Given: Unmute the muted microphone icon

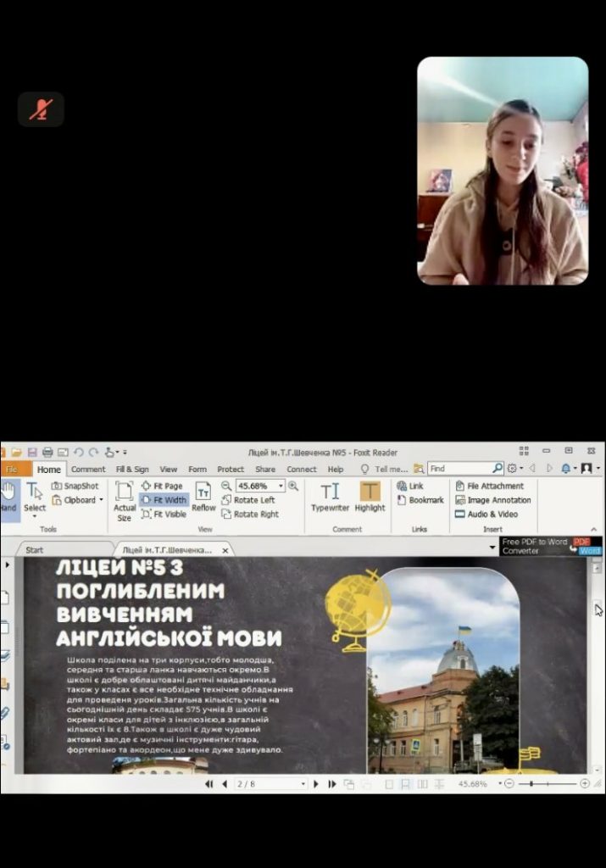Looking at the screenshot, I should [x=41, y=109].
